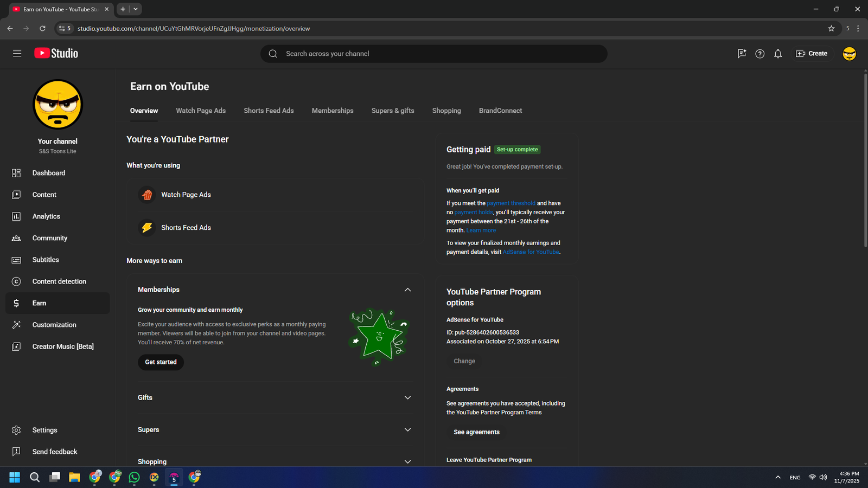Click the help question mark icon
This screenshot has width=868, height=488.
(x=759, y=54)
